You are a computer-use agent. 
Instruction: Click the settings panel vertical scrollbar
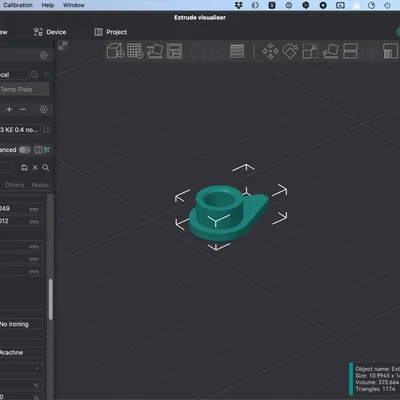pyautogui.click(x=51, y=299)
